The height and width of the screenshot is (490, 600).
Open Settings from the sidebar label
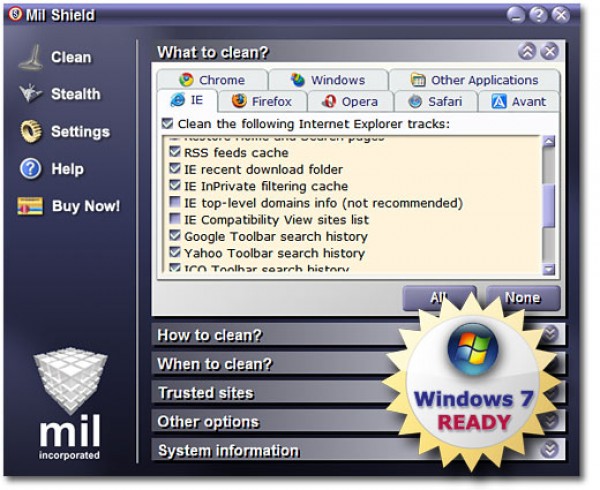click(x=80, y=132)
